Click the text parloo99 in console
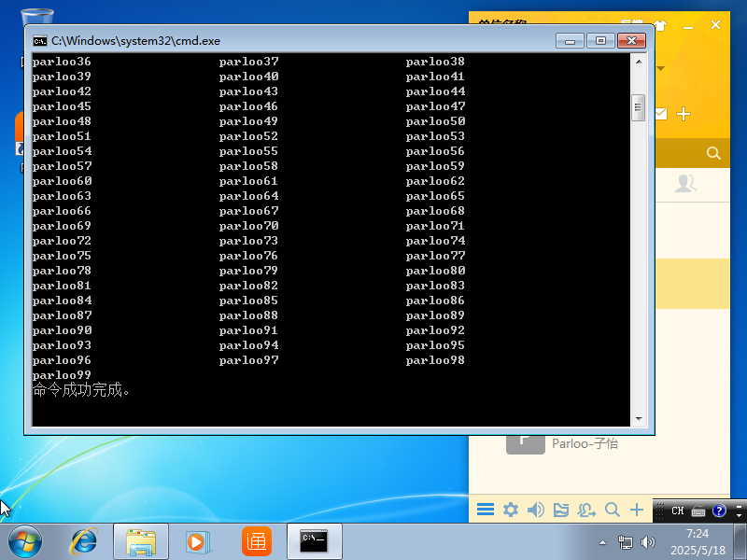 click(62, 375)
